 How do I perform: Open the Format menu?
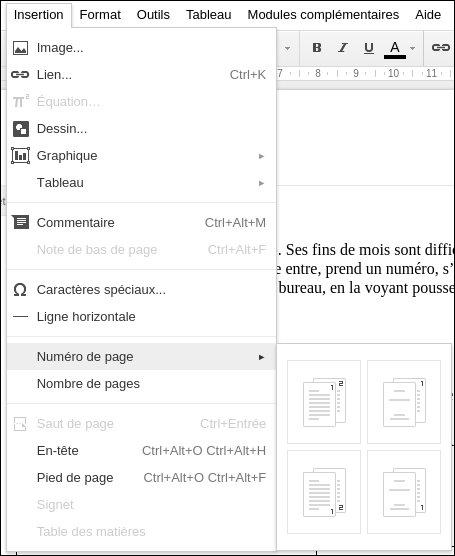(100, 15)
